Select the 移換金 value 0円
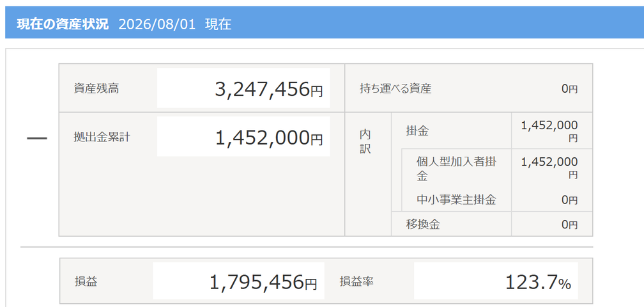The image size is (644, 307). tap(570, 224)
